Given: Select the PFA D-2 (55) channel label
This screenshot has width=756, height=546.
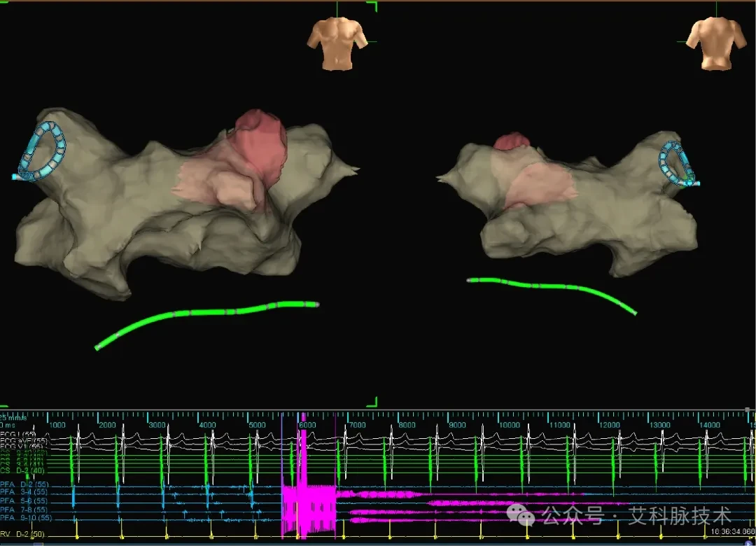Looking at the screenshot, I should point(24,484).
